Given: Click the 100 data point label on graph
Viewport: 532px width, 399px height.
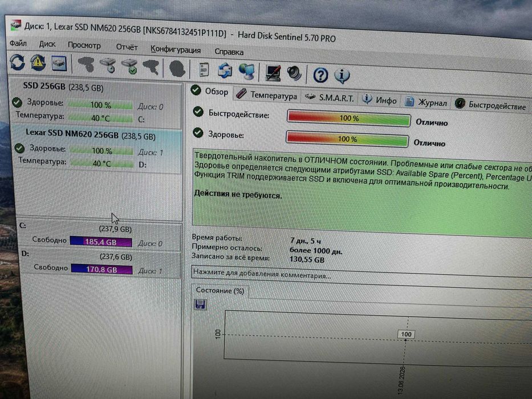Looking at the screenshot, I should (406, 334).
